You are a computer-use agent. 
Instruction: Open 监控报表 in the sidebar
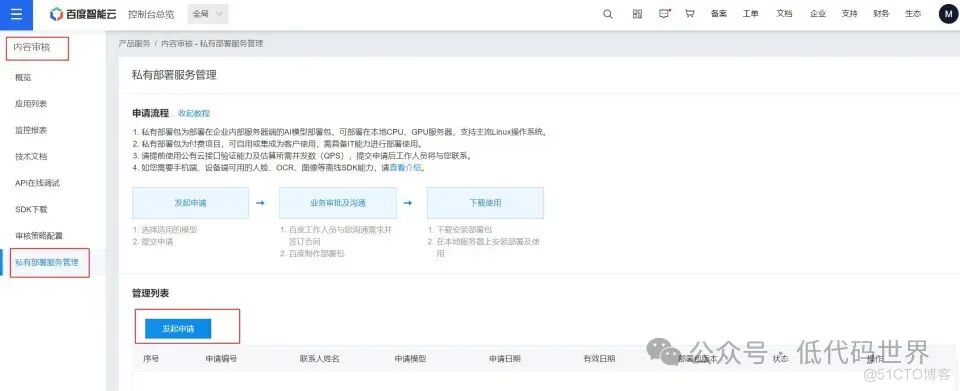coord(31,130)
